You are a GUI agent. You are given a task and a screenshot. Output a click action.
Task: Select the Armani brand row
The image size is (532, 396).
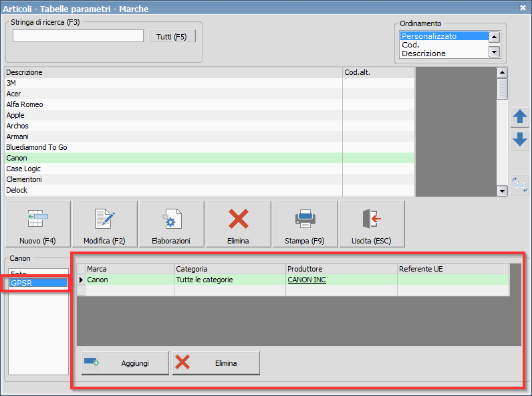210,136
